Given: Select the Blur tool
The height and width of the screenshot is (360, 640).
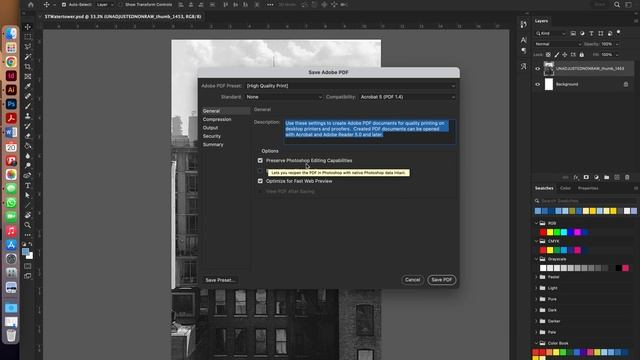Looking at the screenshot, I should 28,156.
